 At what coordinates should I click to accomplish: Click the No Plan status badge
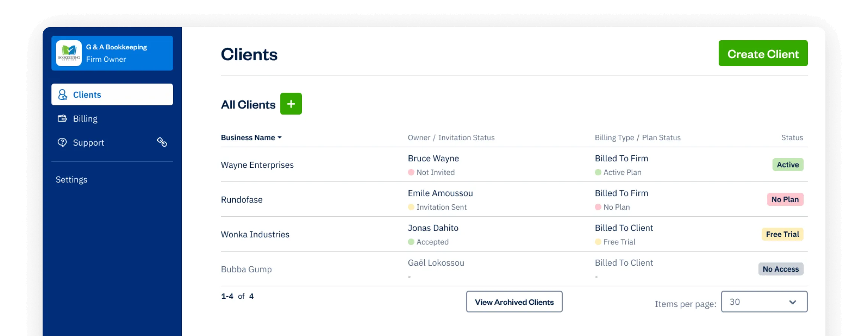[785, 199]
